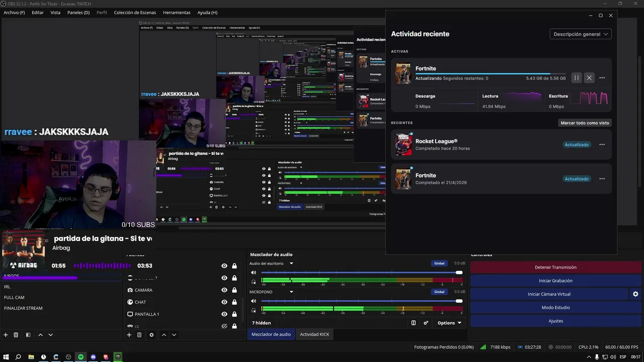The height and width of the screenshot is (362, 644).
Task: Select the FULL CAM scene
Action: click(14, 298)
